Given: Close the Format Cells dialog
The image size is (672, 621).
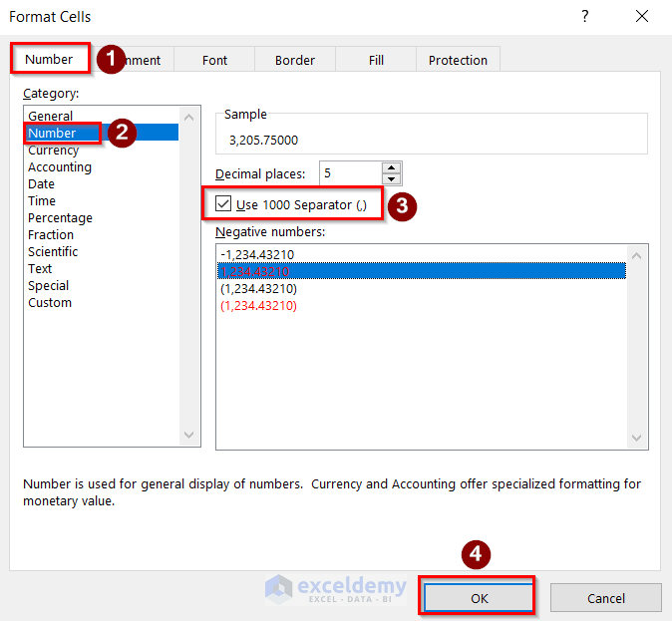Looking at the screenshot, I should 641,16.
